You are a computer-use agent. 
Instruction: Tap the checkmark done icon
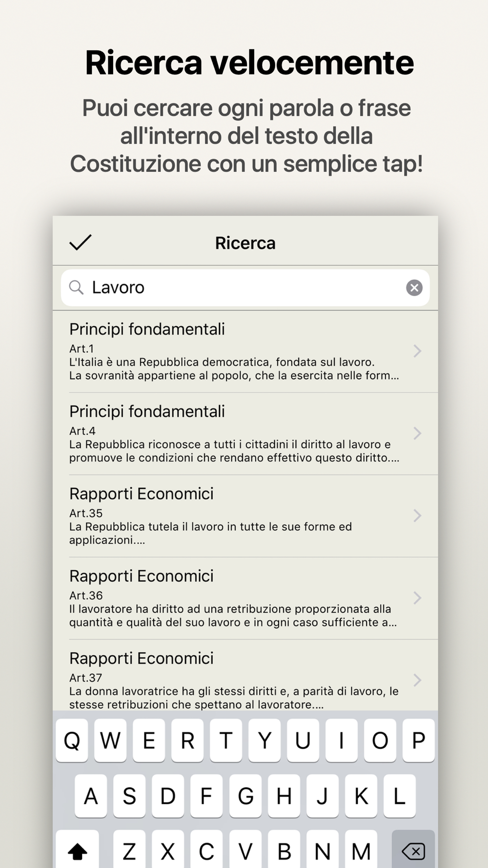tap(81, 242)
